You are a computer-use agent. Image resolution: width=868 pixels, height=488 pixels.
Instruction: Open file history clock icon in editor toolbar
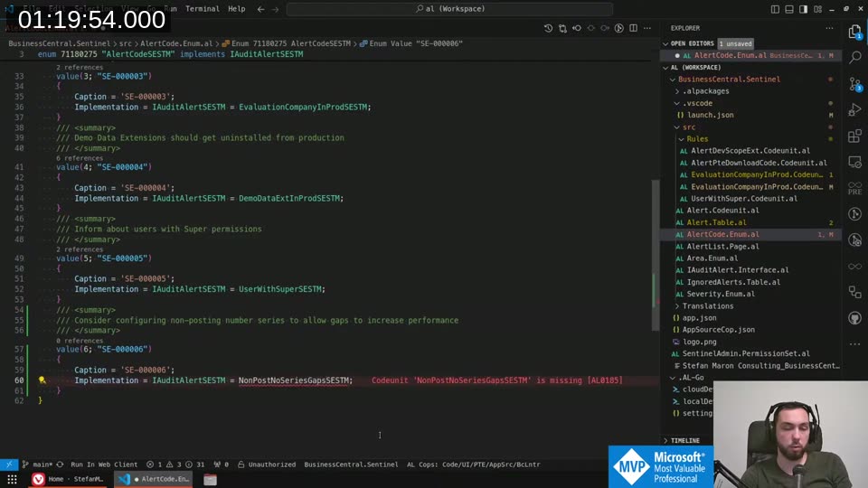coord(548,28)
